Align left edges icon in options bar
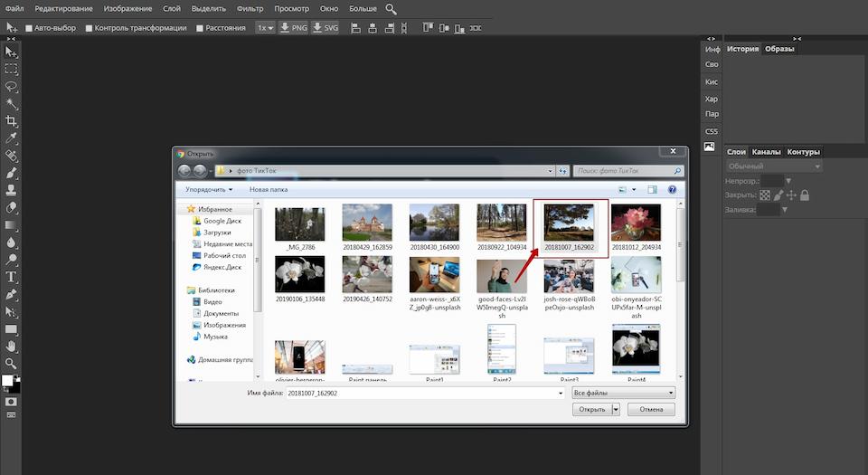Viewport: 868px width, 475px height. (x=356, y=28)
